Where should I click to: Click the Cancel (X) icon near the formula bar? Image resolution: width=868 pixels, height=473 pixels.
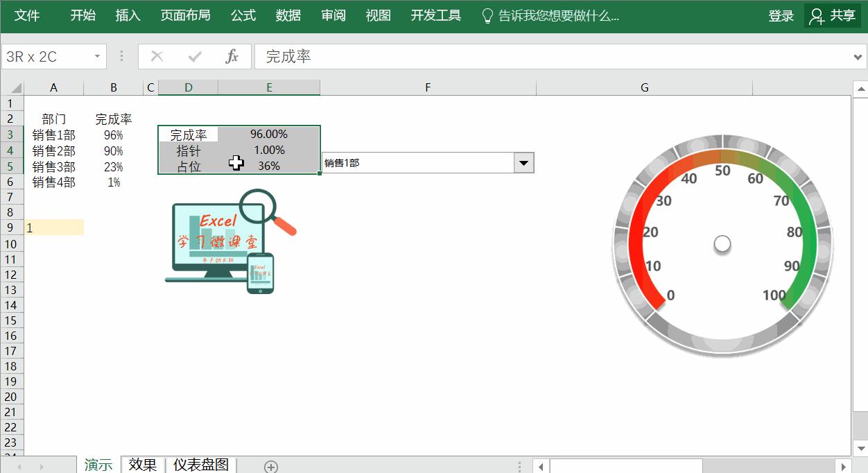click(156, 56)
